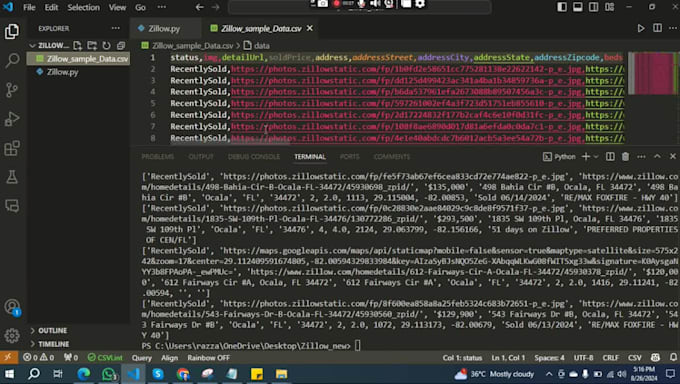Switch to the OUTPUT panel tab

pos(201,157)
